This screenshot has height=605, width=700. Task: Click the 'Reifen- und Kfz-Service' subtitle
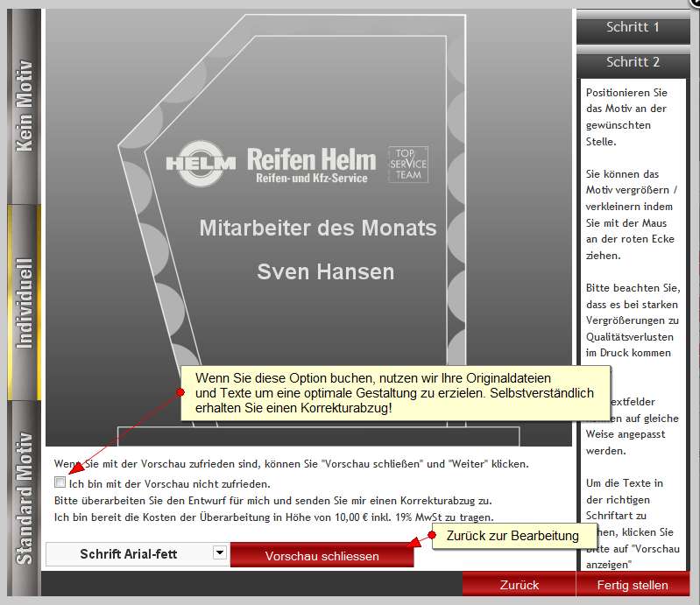[x=312, y=179]
